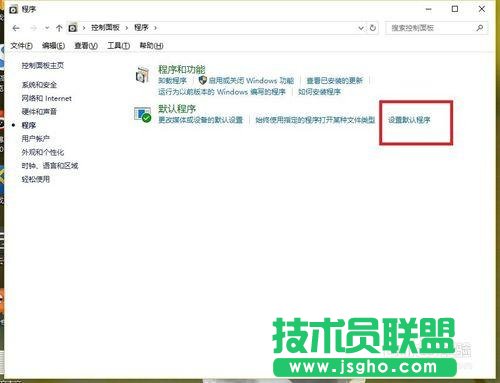Select 程序 in the sidebar
The height and width of the screenshot is (383, 500).
pyautogui.click(x=29, y=125)
